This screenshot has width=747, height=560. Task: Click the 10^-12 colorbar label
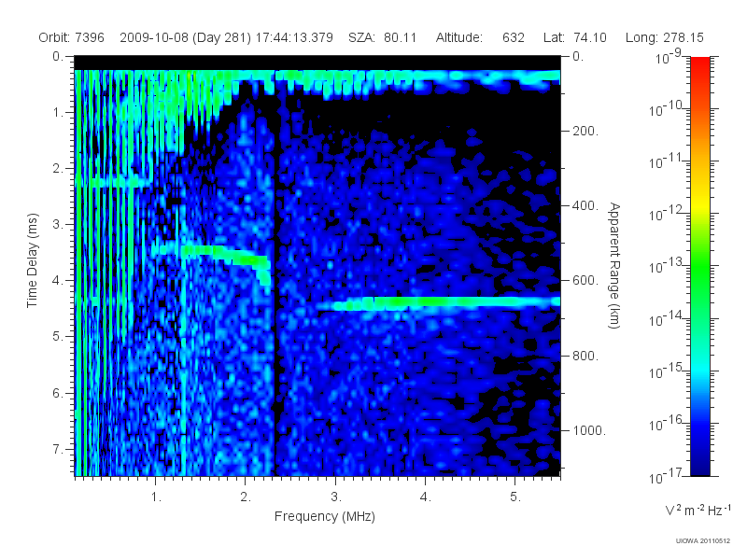pos(668,215)
